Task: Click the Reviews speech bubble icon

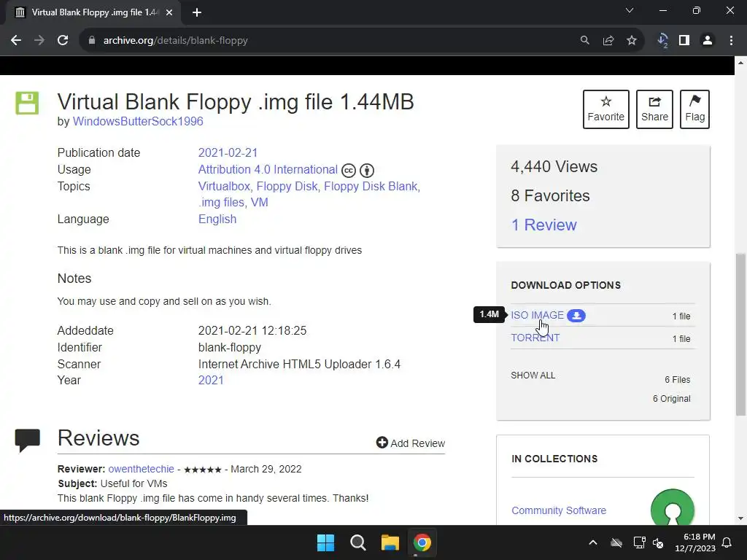Action: point(28,440)
